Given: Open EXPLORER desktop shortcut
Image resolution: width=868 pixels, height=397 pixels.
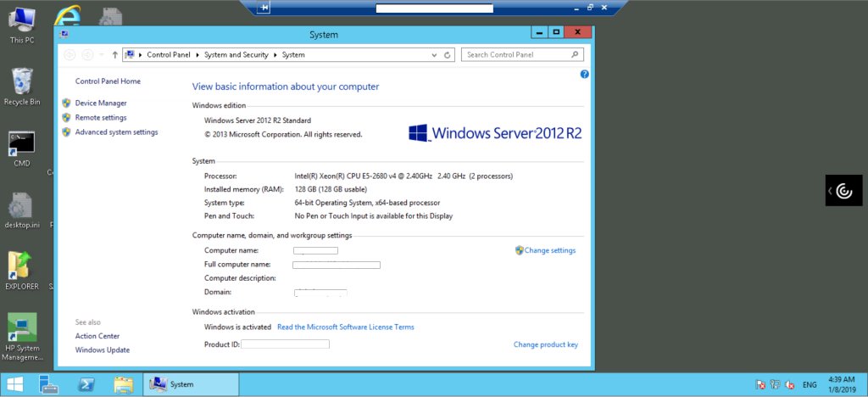Looking at the screenshot, I should tap(21, 271).
